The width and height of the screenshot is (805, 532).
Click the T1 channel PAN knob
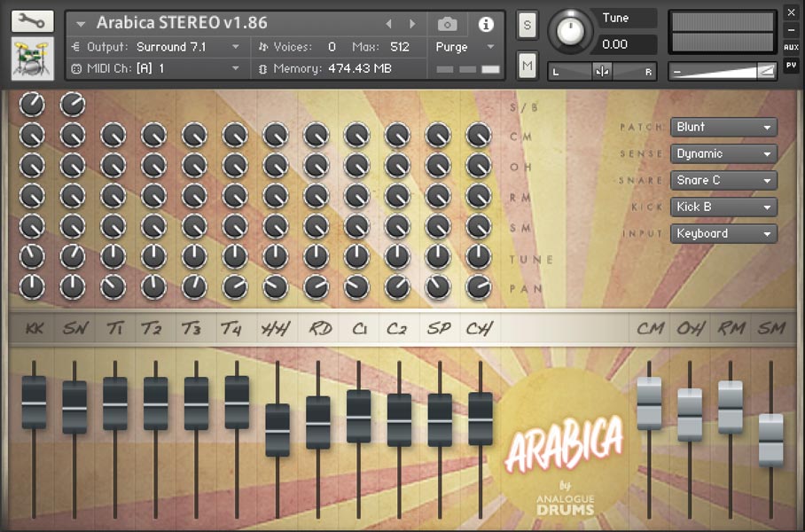tap(113, 286)
